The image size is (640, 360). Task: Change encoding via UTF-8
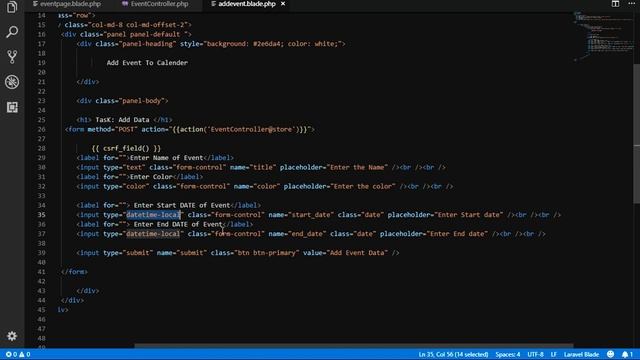(535, 354)
